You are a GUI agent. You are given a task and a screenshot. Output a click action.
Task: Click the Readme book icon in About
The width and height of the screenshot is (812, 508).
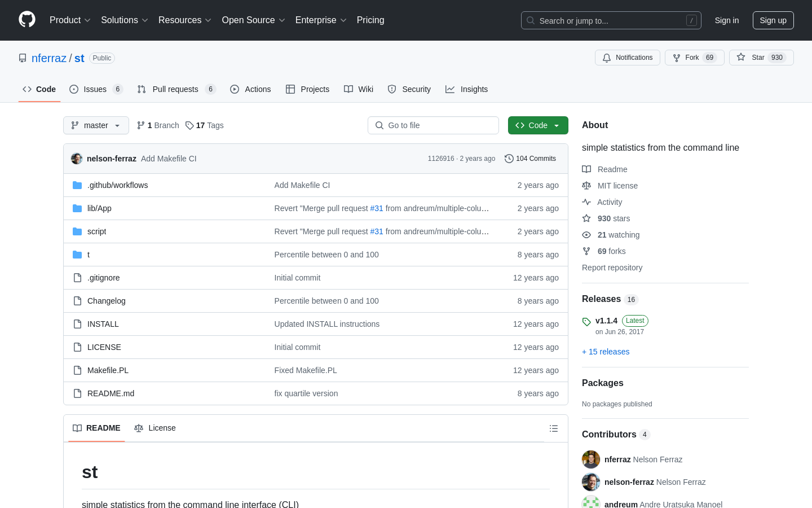point(586,169)
